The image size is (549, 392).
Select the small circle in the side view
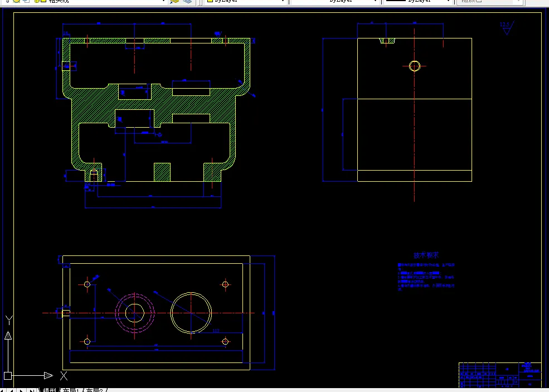tap(415, 66)
